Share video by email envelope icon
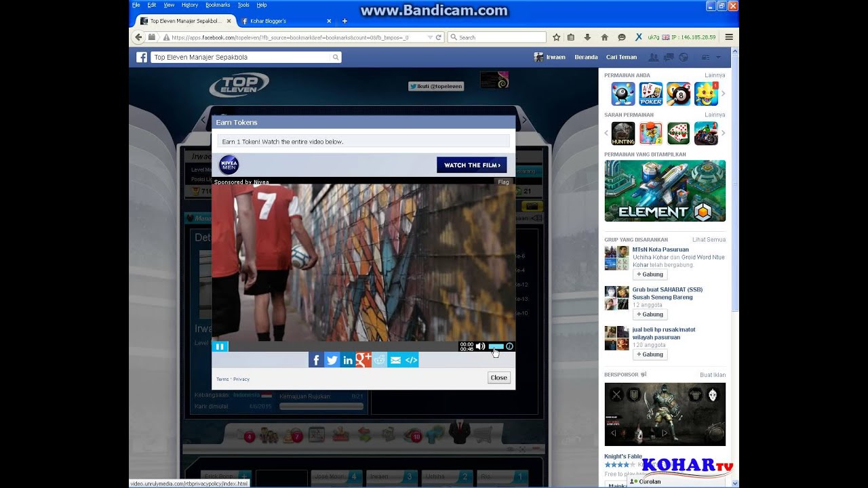This screenshot has height=488, width=868. coord(395,360)
